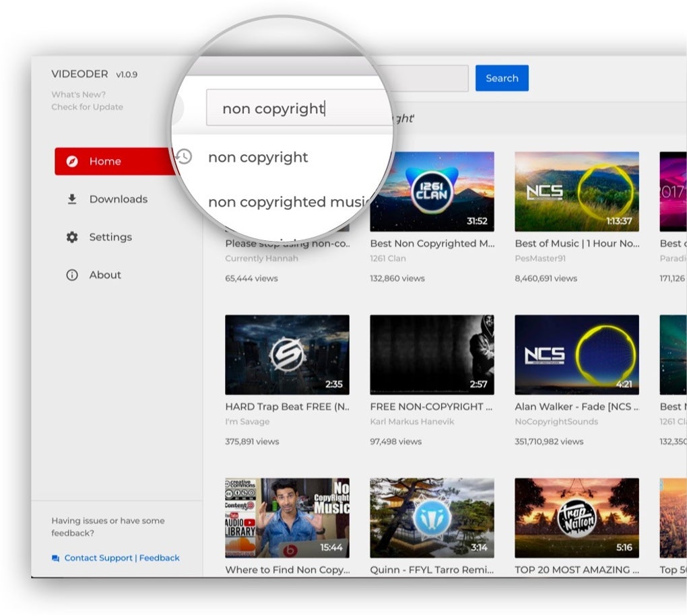Click the About info icon
Screen dimensions: 687x616
[x=72, y=275]
